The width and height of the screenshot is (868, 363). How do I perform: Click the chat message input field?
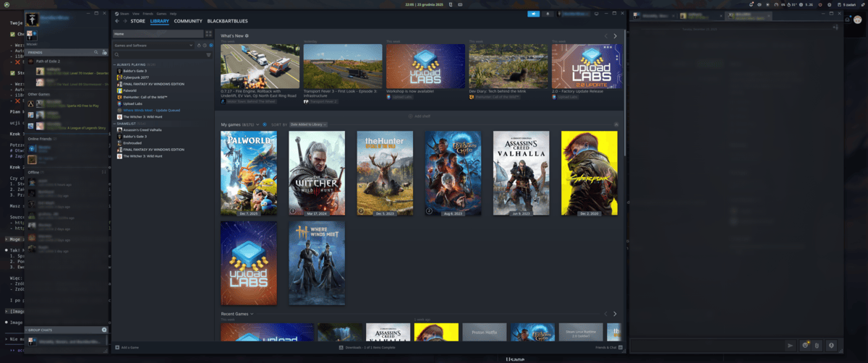[707, 346]
